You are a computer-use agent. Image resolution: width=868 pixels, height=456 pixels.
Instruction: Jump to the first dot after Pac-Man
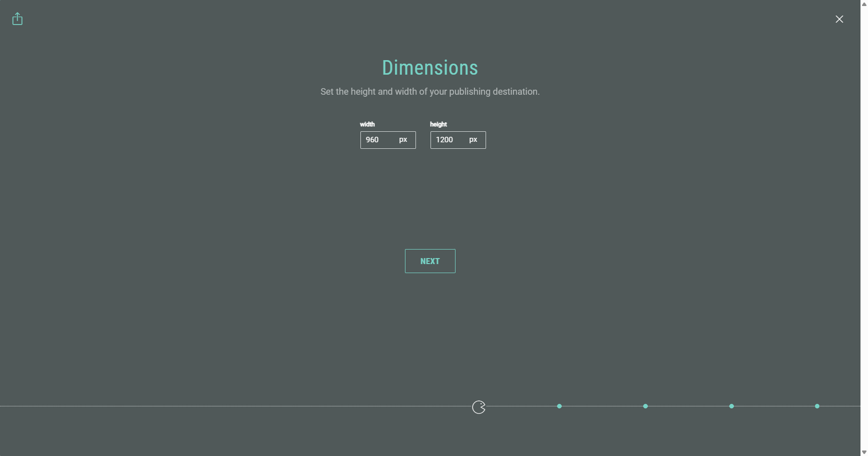(x=560, y=406)
